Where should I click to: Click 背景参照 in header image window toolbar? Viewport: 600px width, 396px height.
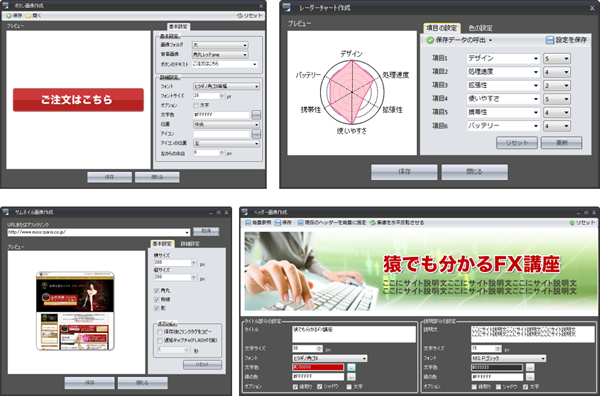(258, 223)
